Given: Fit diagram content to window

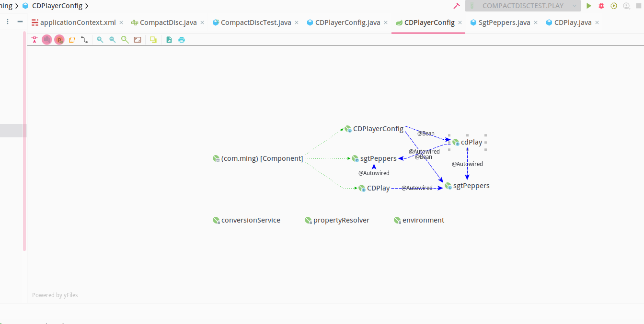Looking at the screenshot, I should tap(138, 40).
